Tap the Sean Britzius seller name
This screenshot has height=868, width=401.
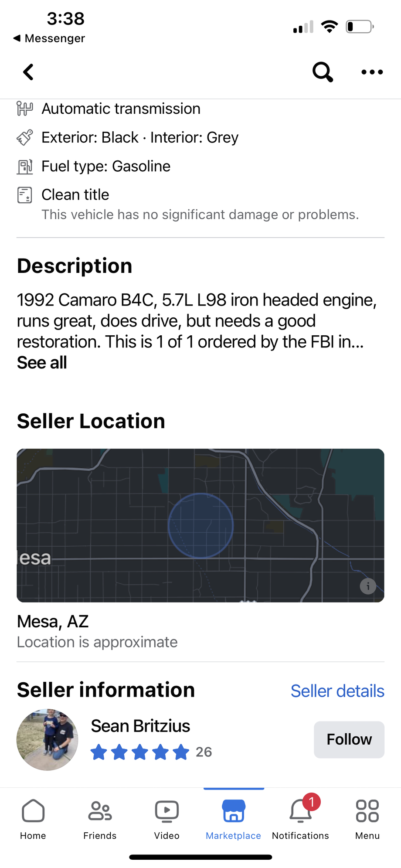click(140, 726)
